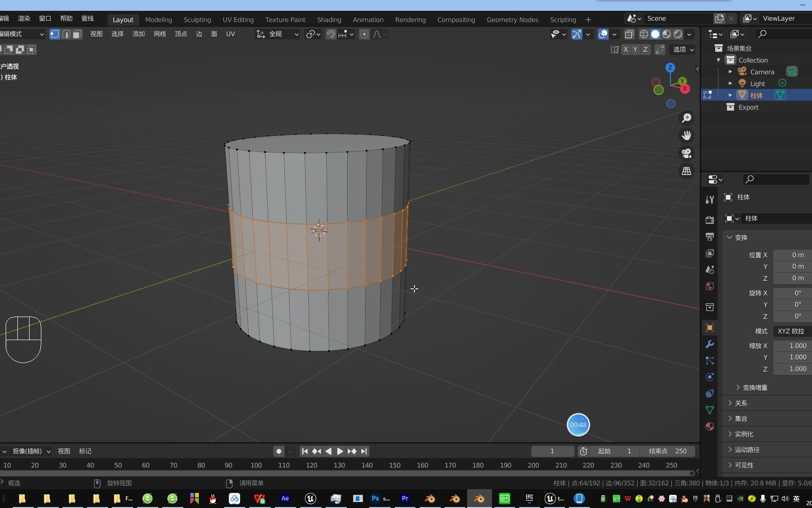
Task: Open the 添加 menu in the 3D viewport
Action: point(138,34)
